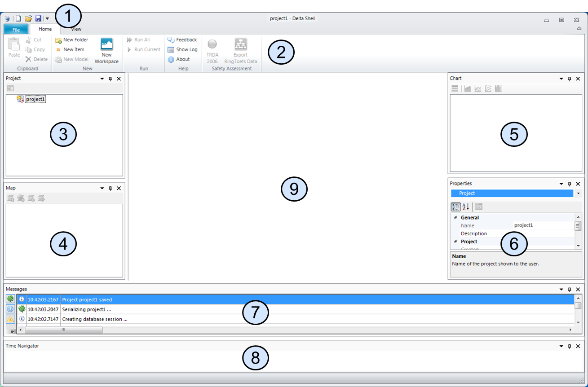Open the Properties object selector dropdown
The width and height of the screenshot is (588, 387).
point(578,193)
